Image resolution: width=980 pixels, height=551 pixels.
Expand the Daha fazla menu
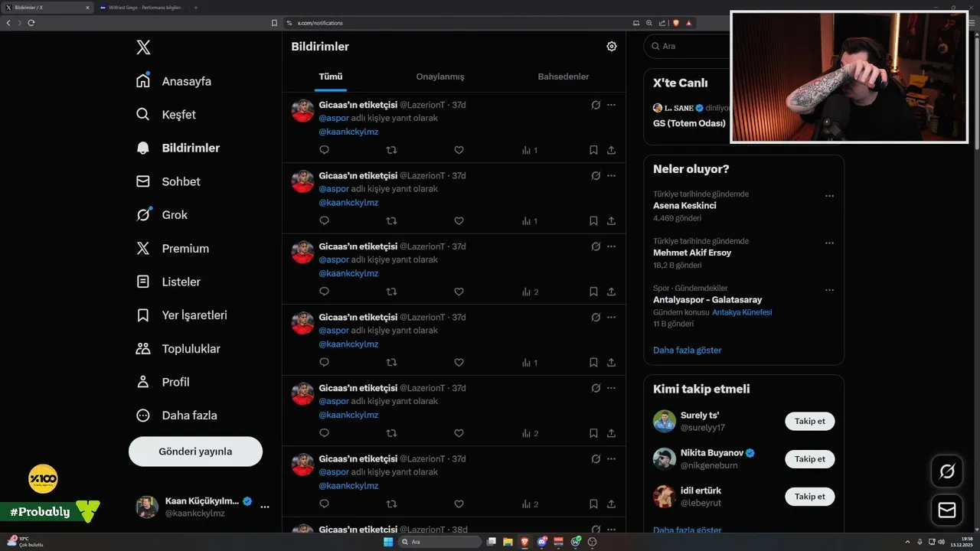(177, 416)
